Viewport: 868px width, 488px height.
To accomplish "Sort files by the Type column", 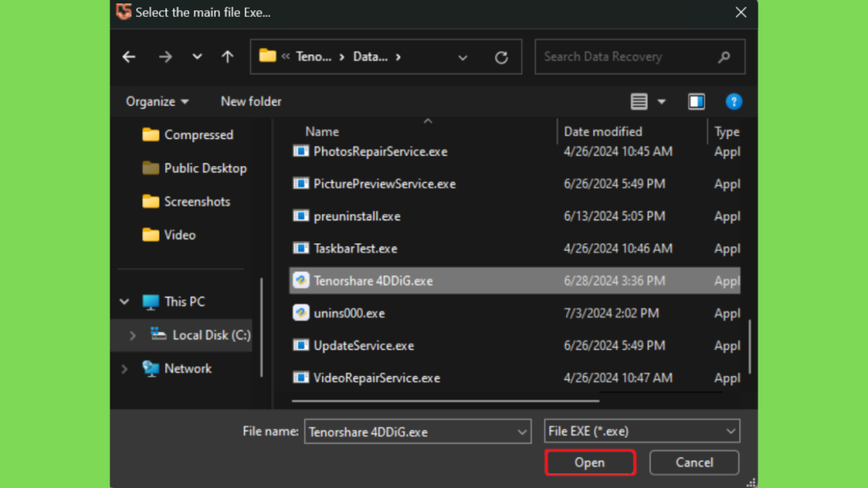I will pyautogui.click(x=726, y=131).
